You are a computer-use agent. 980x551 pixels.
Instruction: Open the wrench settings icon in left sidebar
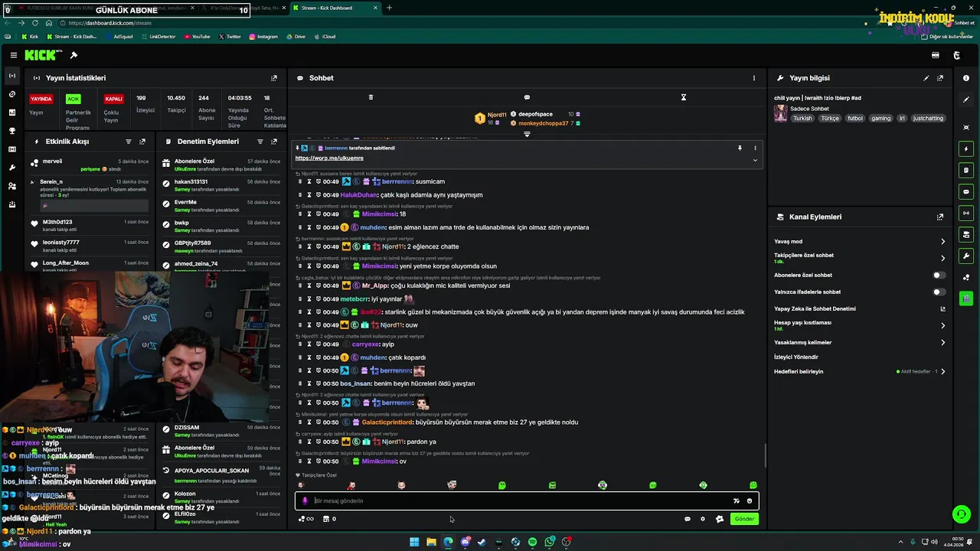[x=11, y=168]
